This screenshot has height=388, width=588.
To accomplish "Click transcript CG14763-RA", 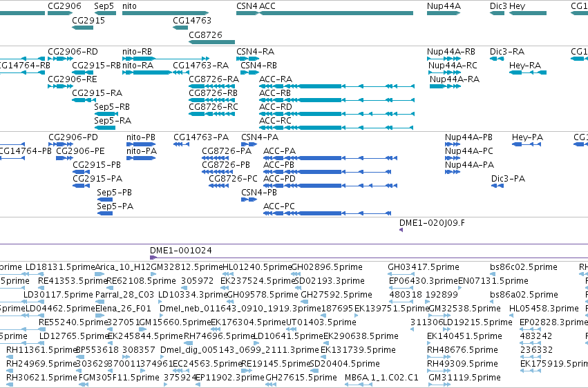I will coord(200,65).
